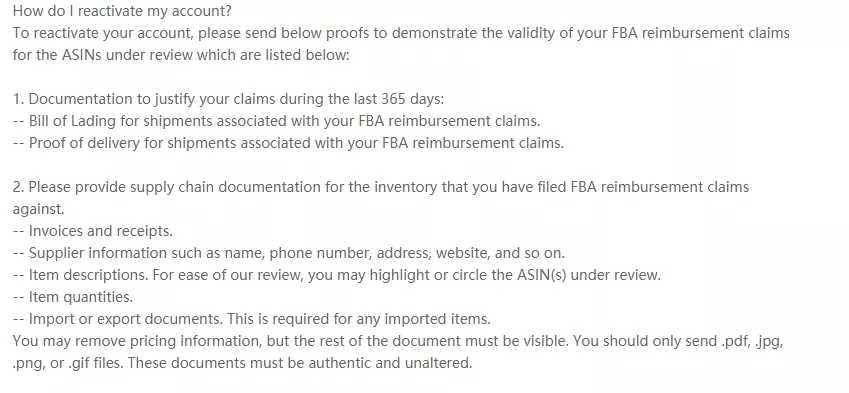Click the "Item quantities." line
This screenshot has height=393, width=849.
[x=73, y=297]
